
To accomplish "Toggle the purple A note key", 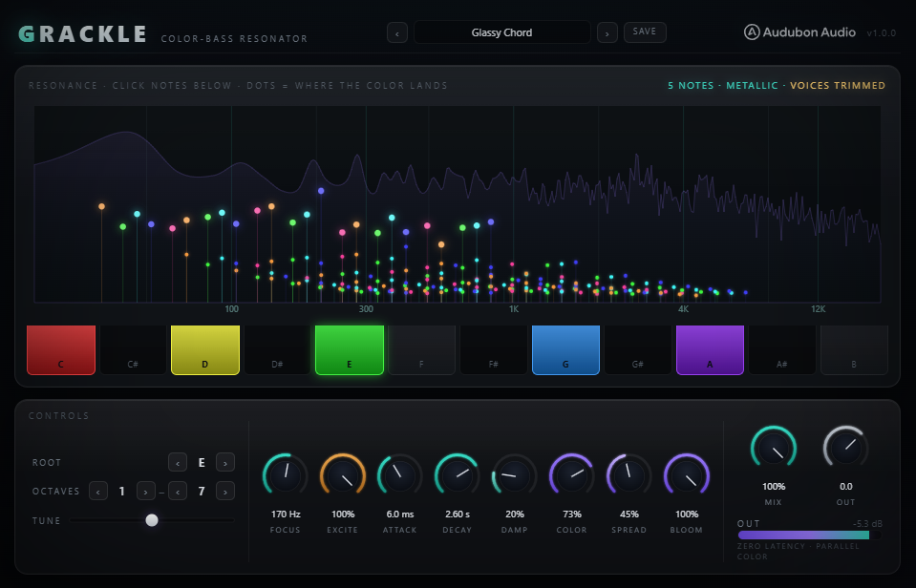I will (710, 349).
